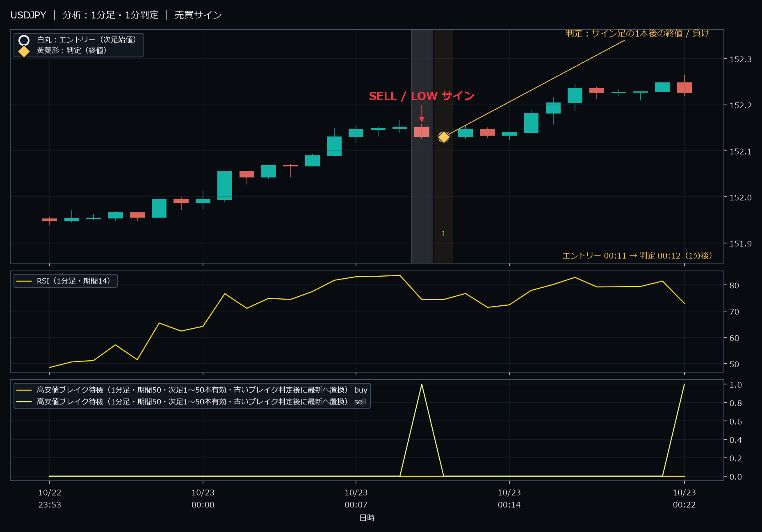Screen dimensions: 762x532
Task: Click the "SELL / LOW サイン" label
Action: click(422, 96)
